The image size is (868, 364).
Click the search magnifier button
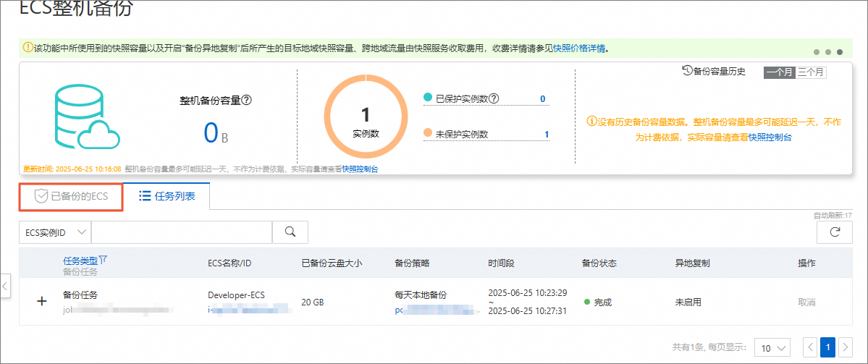coord(290,232)
